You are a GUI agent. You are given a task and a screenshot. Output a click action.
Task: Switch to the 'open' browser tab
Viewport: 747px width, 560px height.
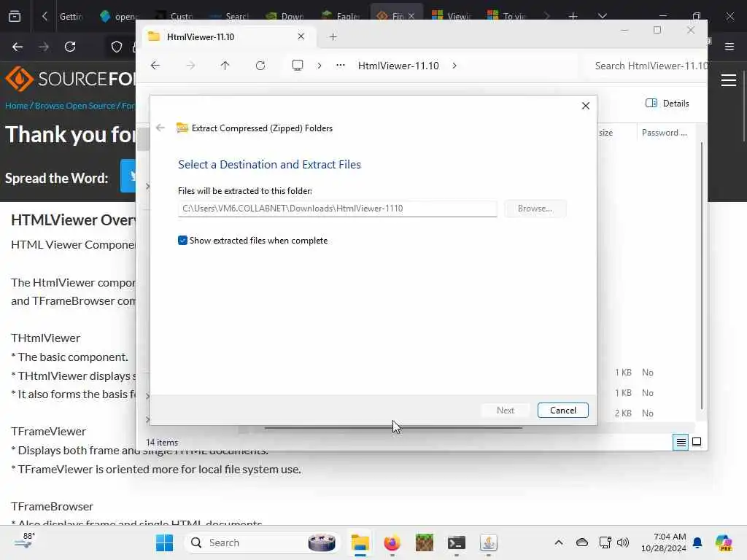[119, 16]
